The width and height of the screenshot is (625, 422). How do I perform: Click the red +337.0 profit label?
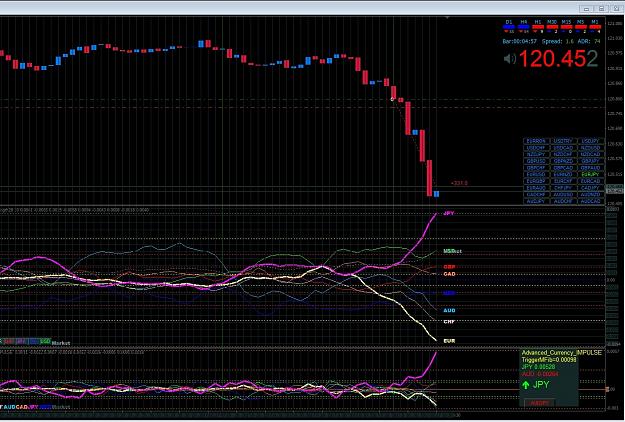[459, 183]
